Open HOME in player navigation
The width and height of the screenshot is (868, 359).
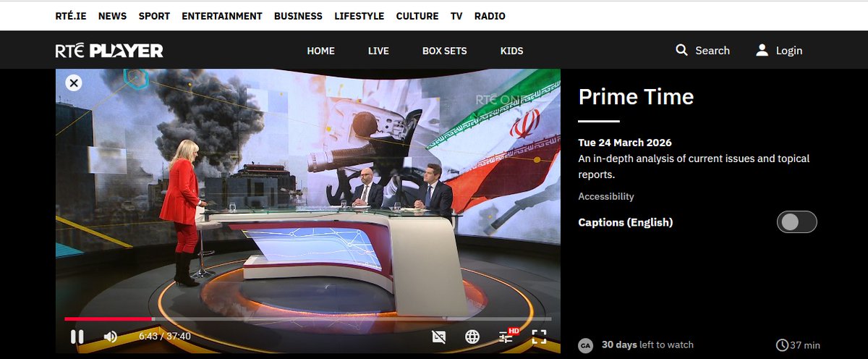coord(320,51)
